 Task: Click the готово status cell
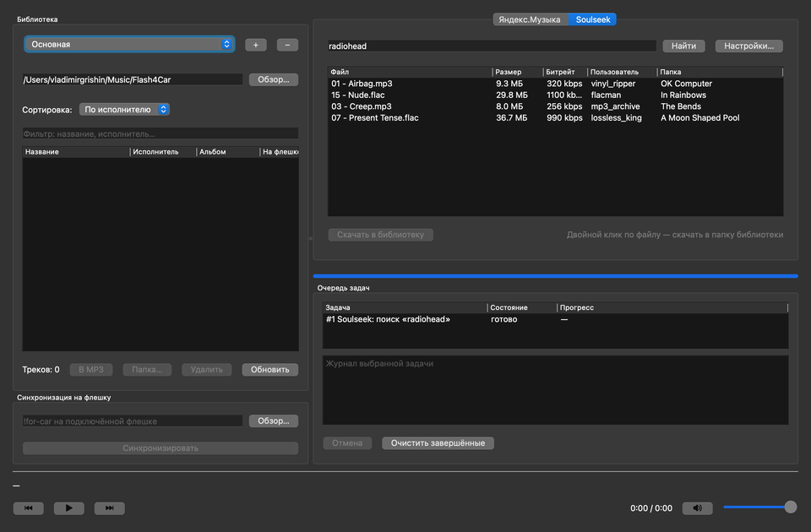(504, 319)
